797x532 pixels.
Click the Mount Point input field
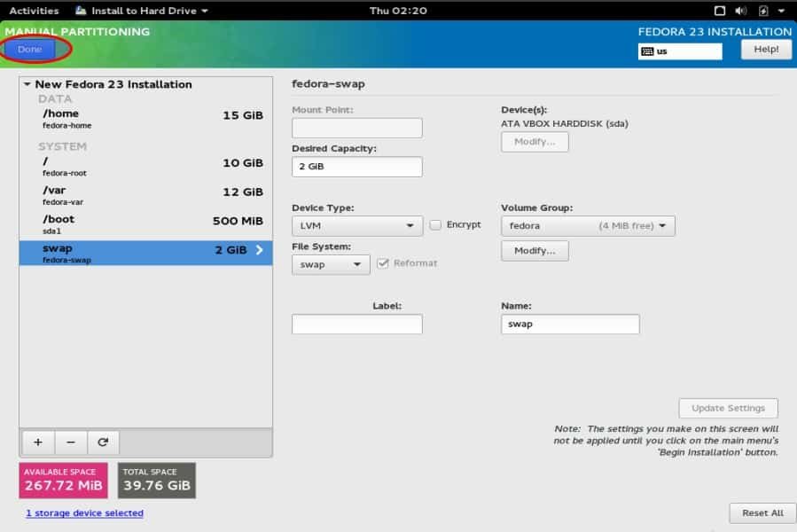tap(356, 128)
